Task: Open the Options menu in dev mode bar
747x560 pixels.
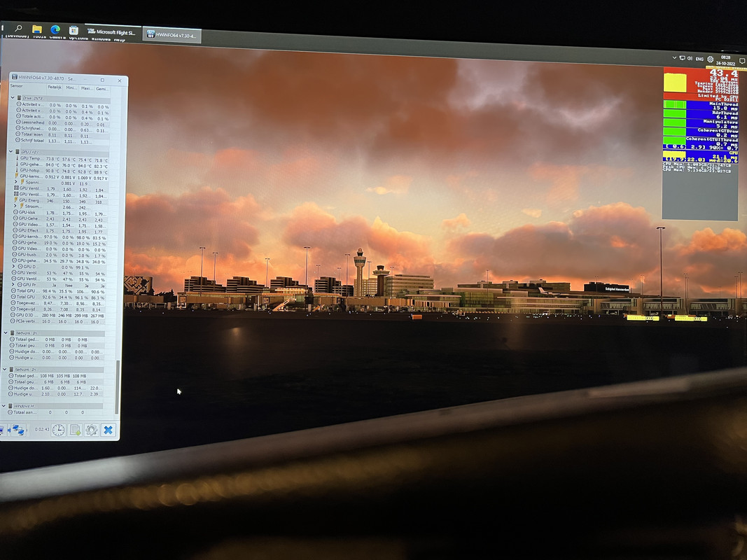Action: [x=78, y=38]
